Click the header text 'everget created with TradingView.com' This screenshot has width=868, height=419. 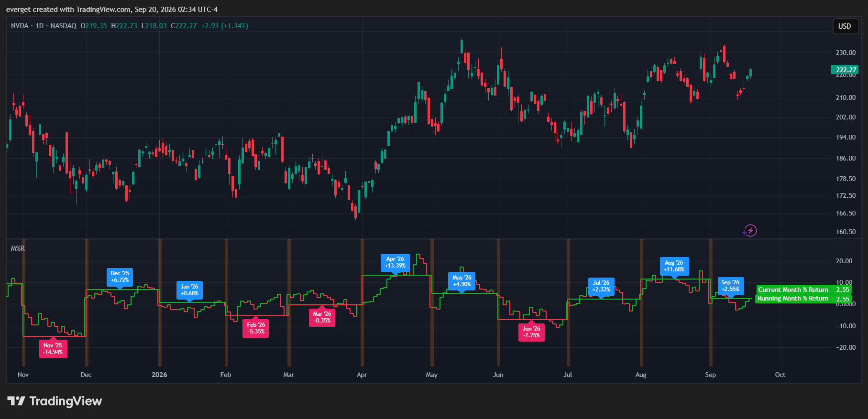[69, 10]
